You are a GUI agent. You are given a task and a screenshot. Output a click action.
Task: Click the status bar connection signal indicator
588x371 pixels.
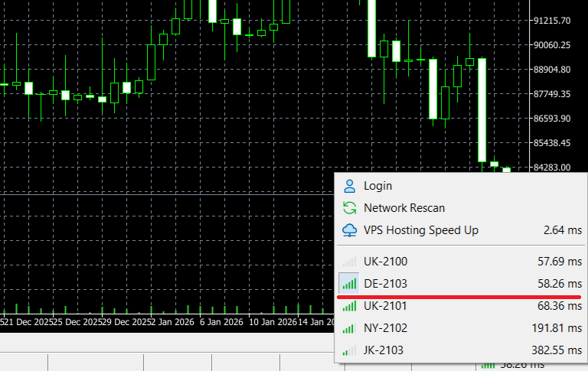point(488,366)
